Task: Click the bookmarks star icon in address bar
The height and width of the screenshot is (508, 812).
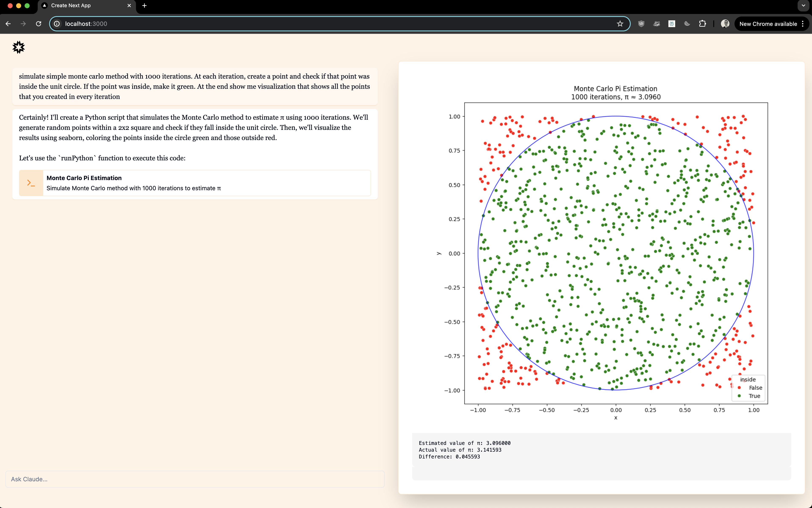Action: pos(619,24)
